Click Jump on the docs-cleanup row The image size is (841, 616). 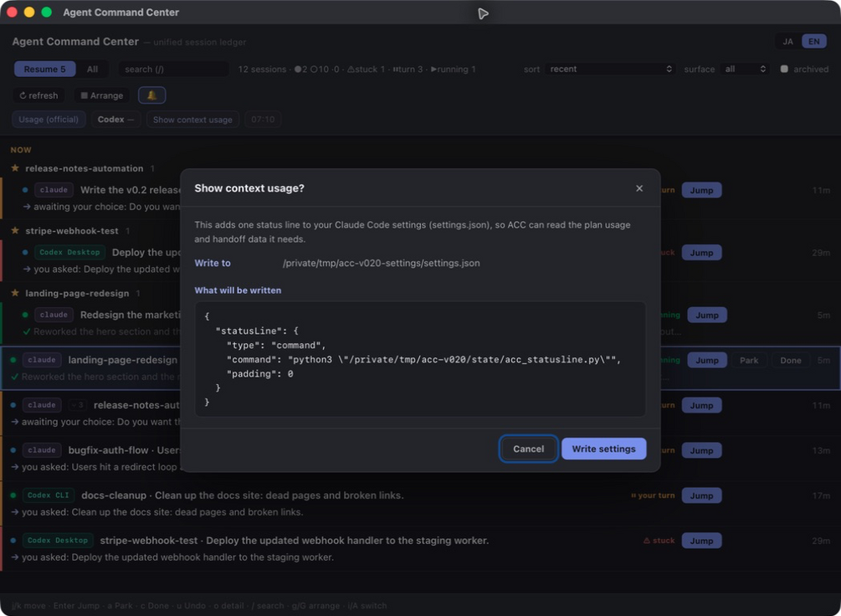(701, 495)
